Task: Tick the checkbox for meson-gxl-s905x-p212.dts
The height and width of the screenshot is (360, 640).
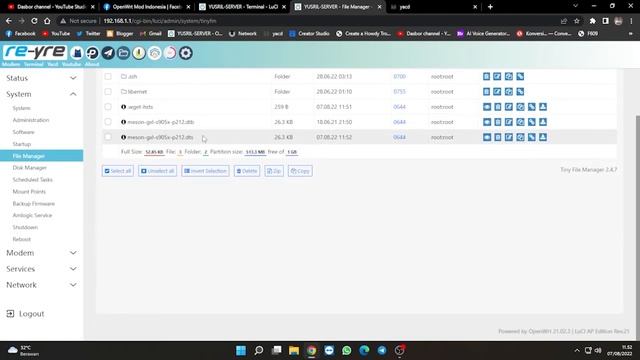Action: tap(108, 137)
